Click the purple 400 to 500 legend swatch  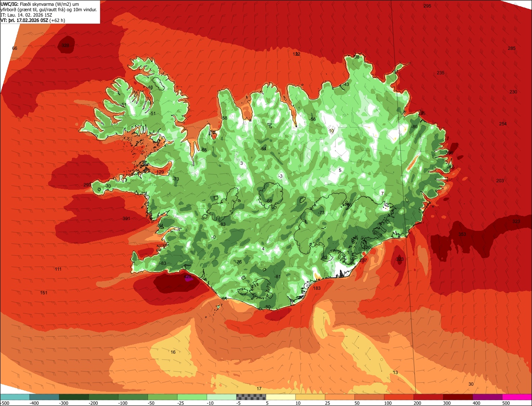coord(487,397)
